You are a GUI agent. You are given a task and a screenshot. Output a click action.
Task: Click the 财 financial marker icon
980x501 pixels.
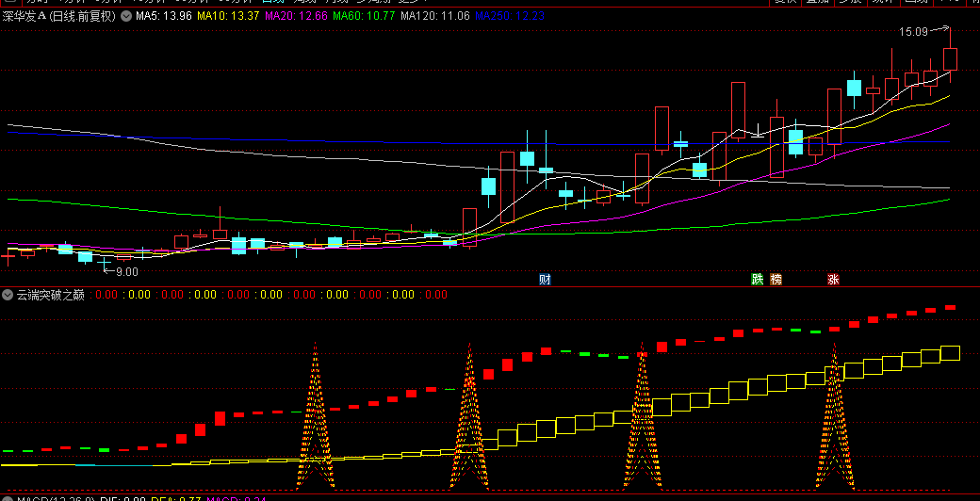545,280
